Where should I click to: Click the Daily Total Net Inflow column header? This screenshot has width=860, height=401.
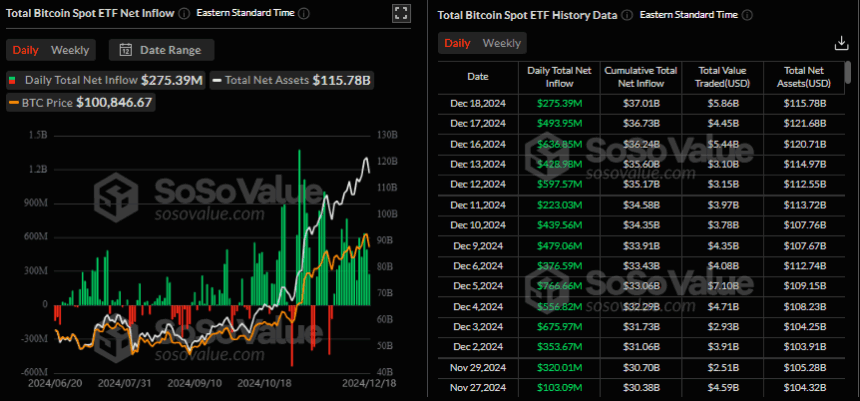[559, 77]
